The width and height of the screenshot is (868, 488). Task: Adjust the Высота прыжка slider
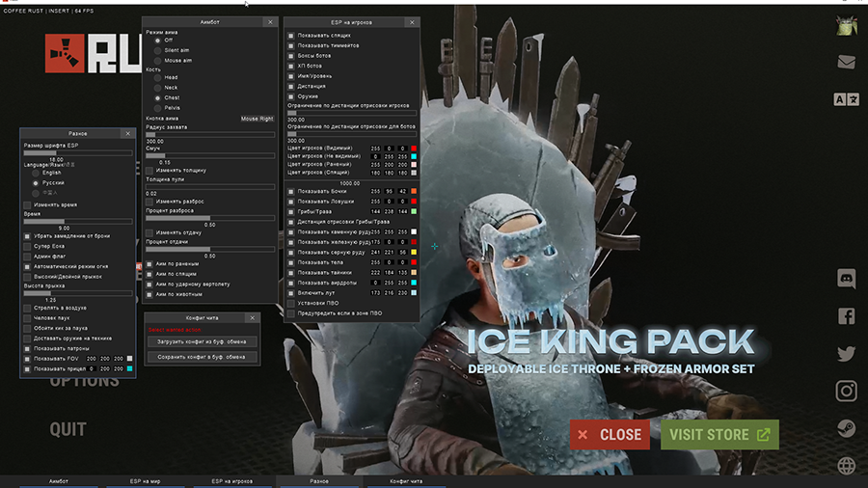(78, 293)
